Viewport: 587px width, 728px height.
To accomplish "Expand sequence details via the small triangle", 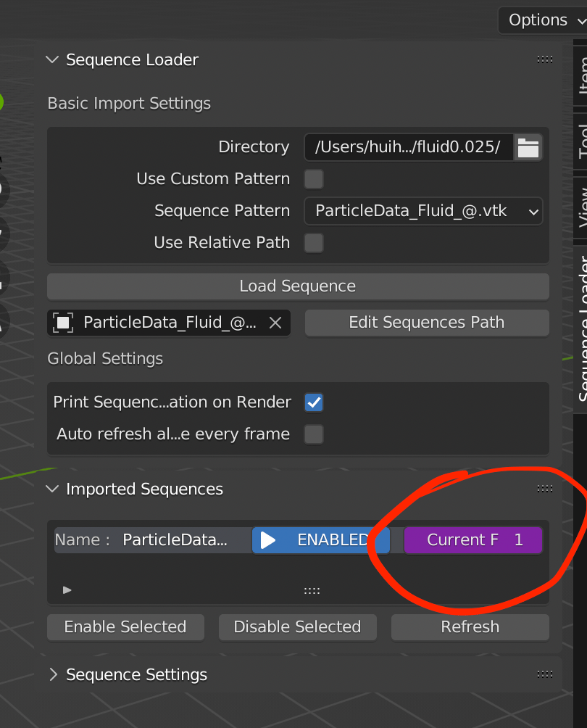I will coord(67,590).
